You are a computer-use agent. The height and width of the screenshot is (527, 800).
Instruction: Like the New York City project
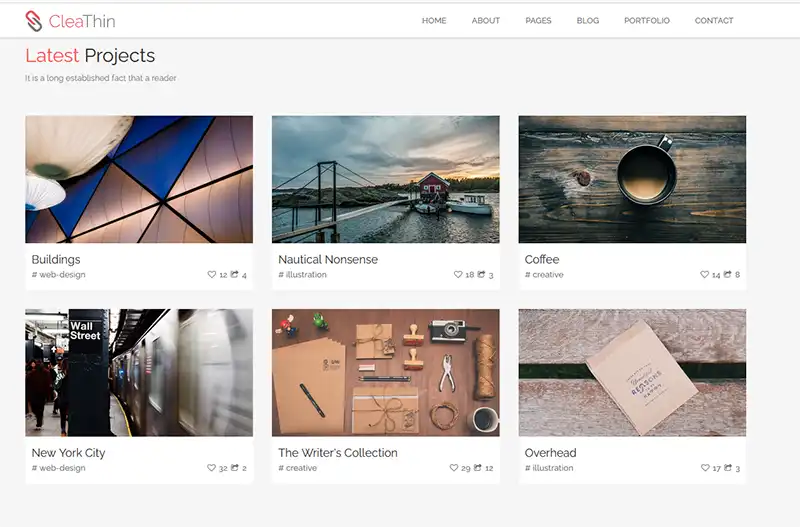click(x=212, y=468)
